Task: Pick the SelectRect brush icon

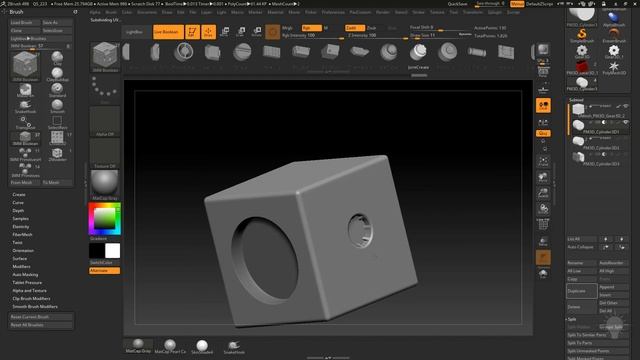Action: pyautogui.click(x=57, y=122)
